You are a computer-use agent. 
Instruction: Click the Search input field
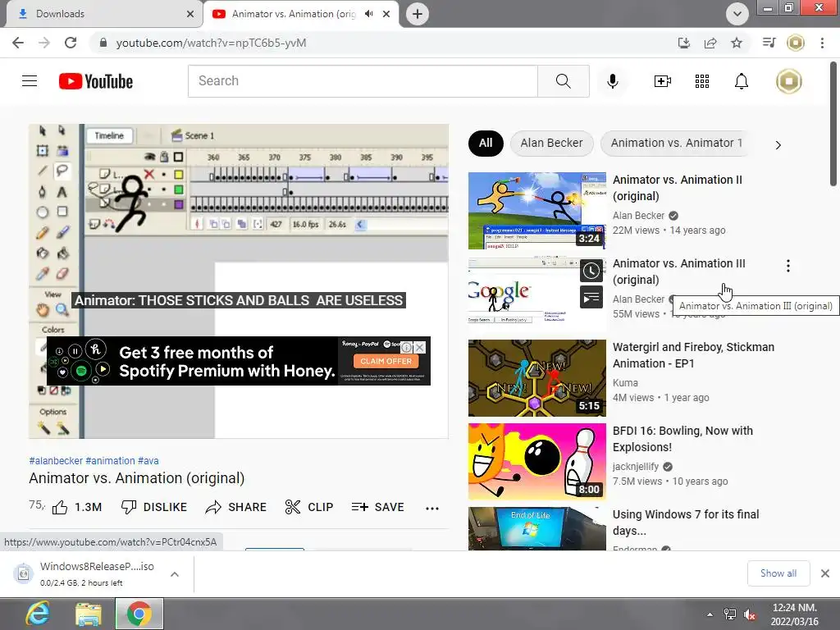point(363,81)
